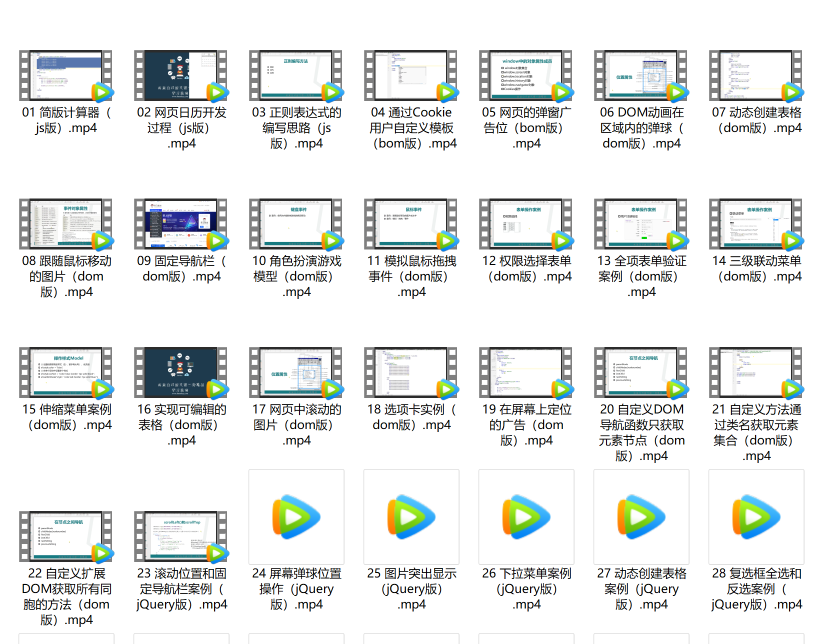Viewport: 819px width, 644px height.
Task: Click the 26 下拉菜单案例 player icon
Action: [x=526, y=516]
